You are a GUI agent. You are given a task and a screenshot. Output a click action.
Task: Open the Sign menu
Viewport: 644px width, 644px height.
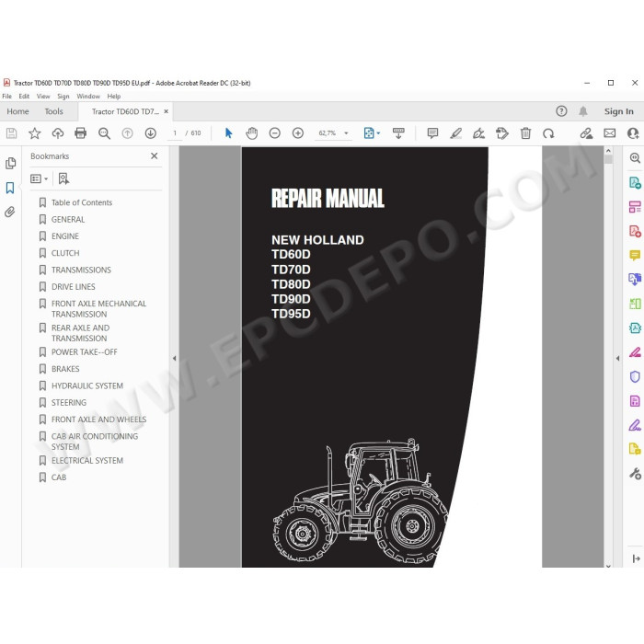click(x=63, y=96)
